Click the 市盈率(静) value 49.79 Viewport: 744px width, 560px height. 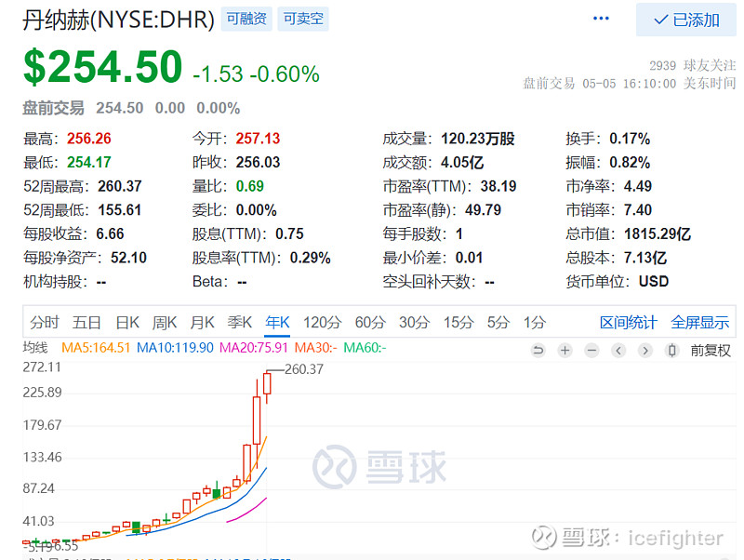483,209
